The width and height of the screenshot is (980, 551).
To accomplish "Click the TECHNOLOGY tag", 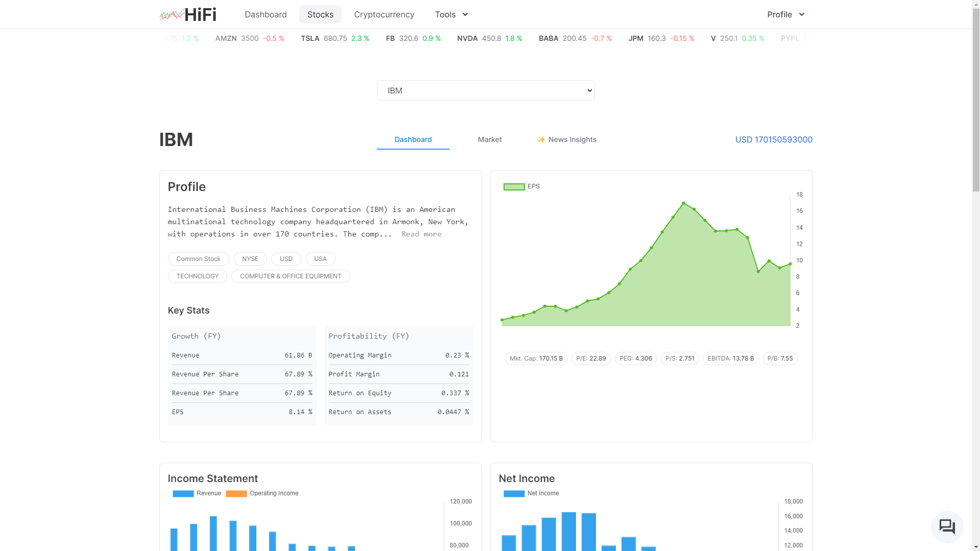I will pyautogui.click(x=198, y=276).
